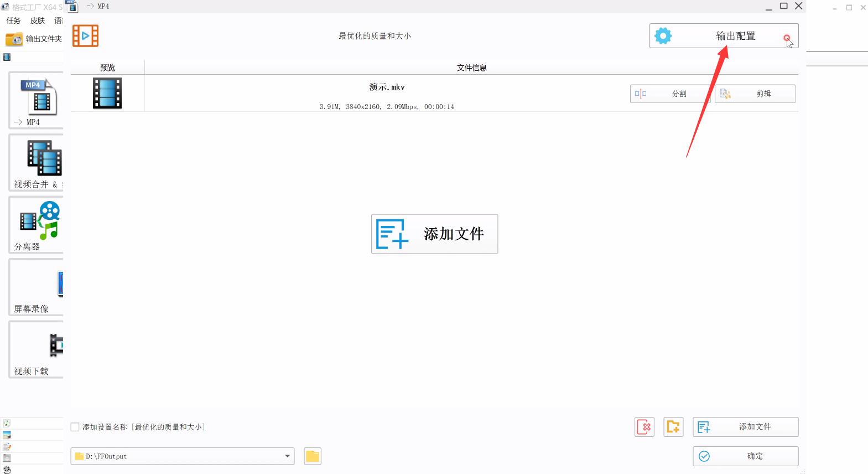This screenshot has height=474, width=868.
Task: Open the yellow browse folder icon
Action: 313,456
